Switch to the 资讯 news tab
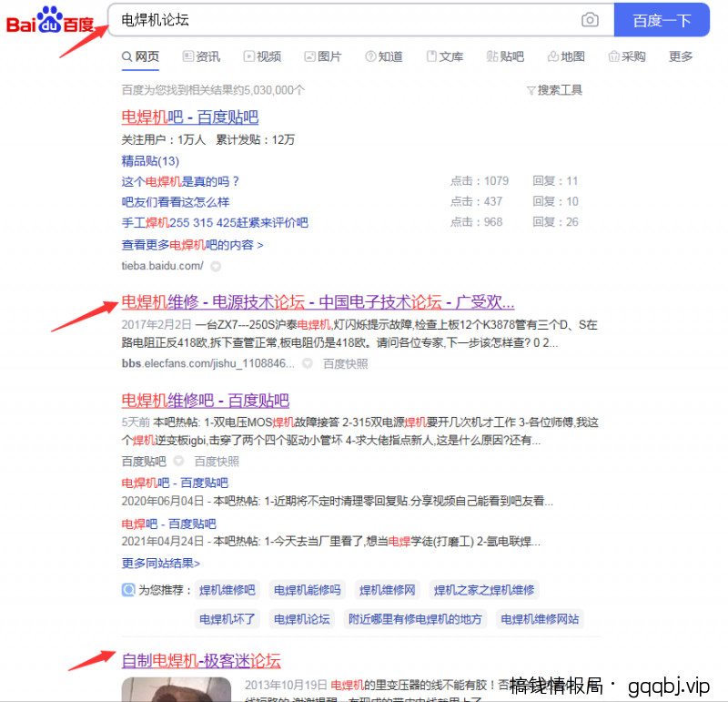The height and width of the screenshot is (702, 728). pyautogui.click(x=201, y=56)
